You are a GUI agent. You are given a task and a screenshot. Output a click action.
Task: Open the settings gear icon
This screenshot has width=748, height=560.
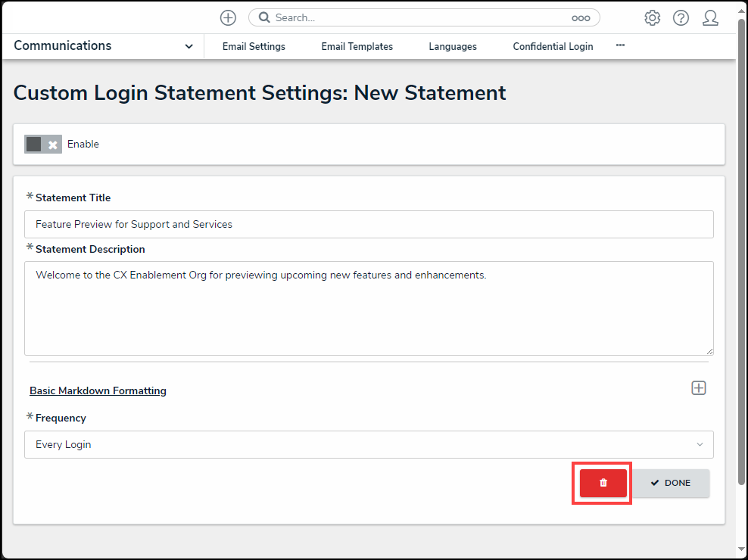click(x=652, y=17)
